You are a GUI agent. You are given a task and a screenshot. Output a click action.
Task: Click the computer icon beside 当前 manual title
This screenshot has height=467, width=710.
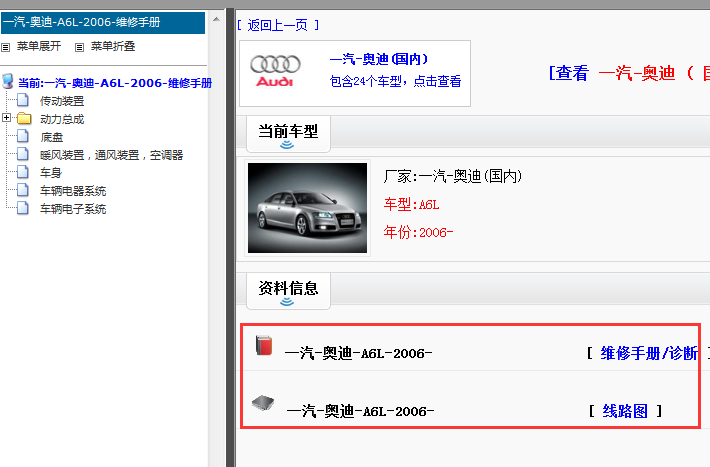click(x=8, y=81)
